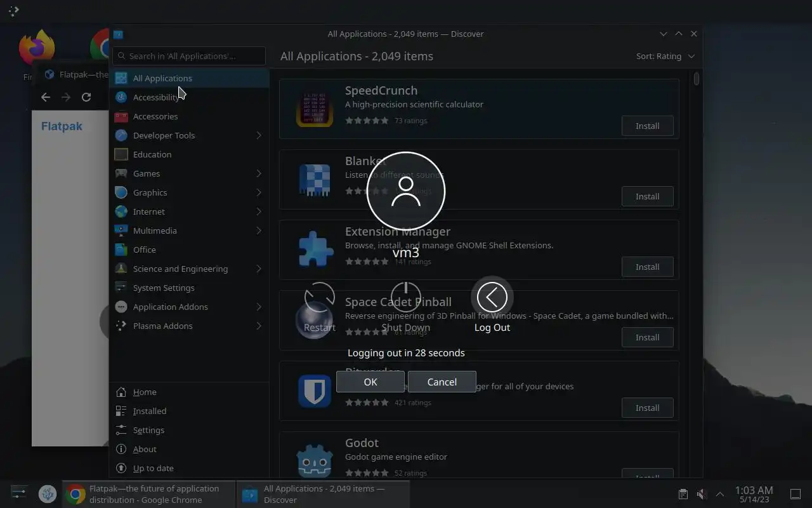The height and width of the screenshot is (508, 812).
Task: Open Up to date updates page
Action: click(189, 468)
